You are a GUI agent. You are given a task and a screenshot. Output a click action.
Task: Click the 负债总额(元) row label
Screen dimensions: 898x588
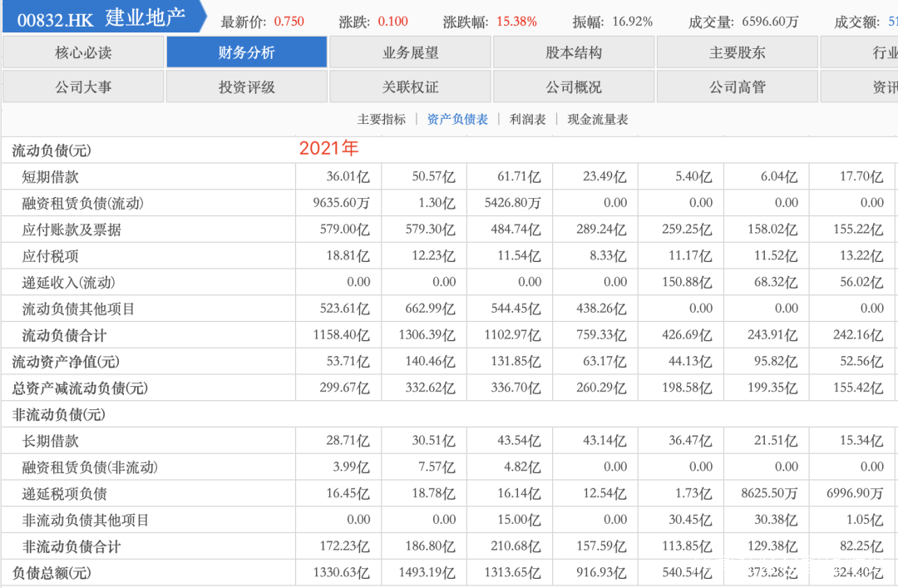coord(52,573)
